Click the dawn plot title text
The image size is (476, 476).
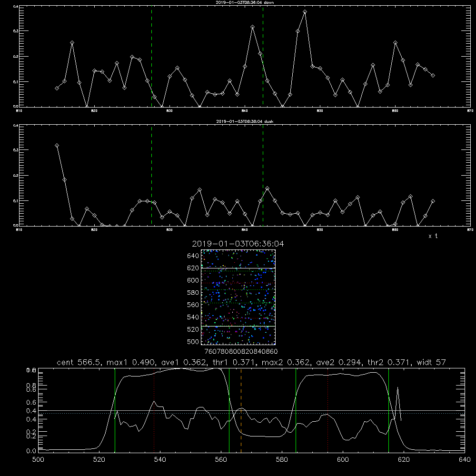click(x=245, y=2)
